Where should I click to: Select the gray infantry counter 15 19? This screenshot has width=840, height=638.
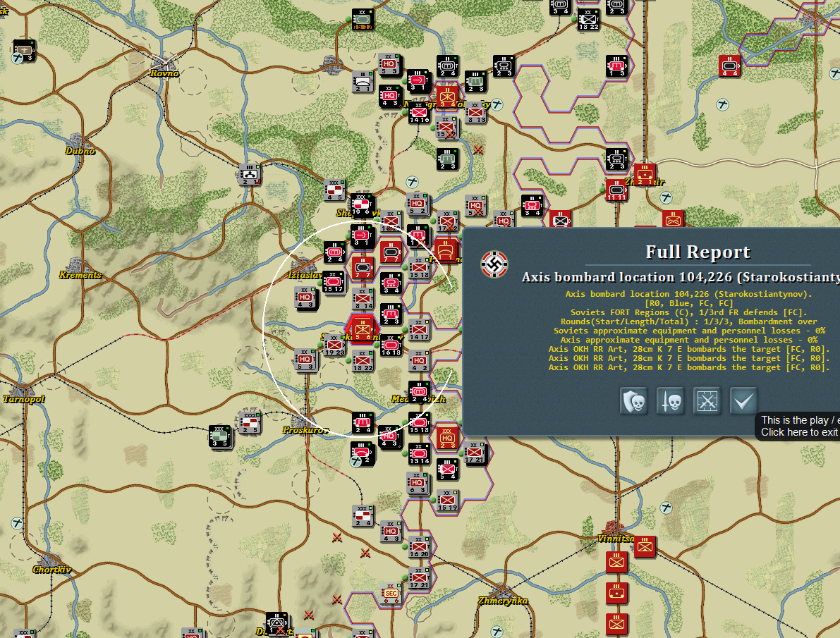point(447,501)
